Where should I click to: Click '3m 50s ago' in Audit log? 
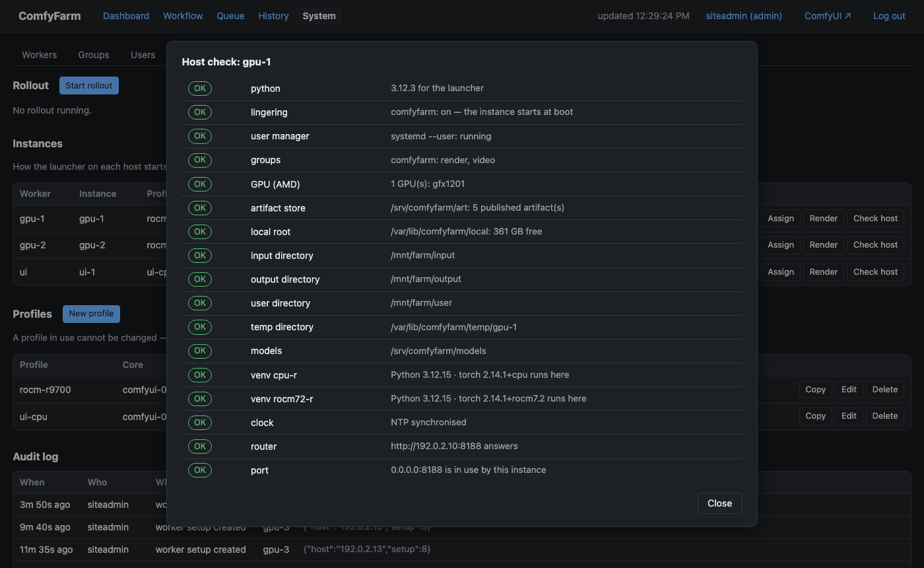pos(45,505)
